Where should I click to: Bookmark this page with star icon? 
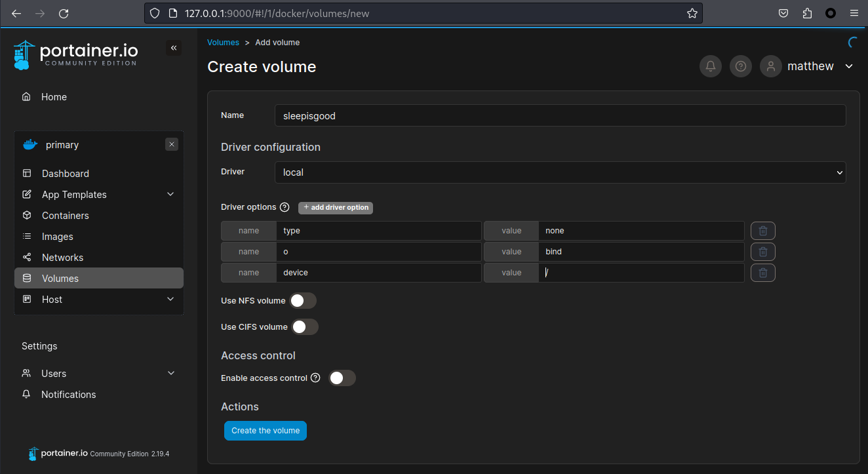point(692,13)
